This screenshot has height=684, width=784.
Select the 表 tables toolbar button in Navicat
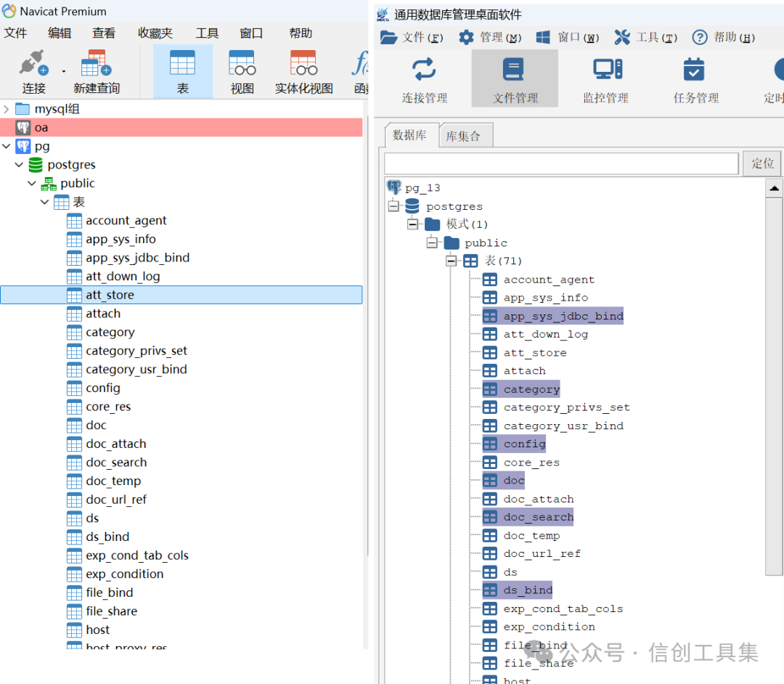(x=182, y=71)
